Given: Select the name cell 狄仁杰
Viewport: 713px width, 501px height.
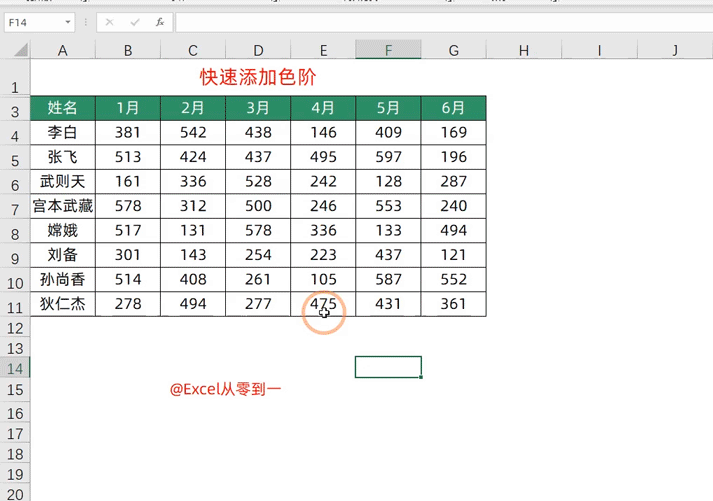Looking at the screenshot, I should [x=63, y=304].
